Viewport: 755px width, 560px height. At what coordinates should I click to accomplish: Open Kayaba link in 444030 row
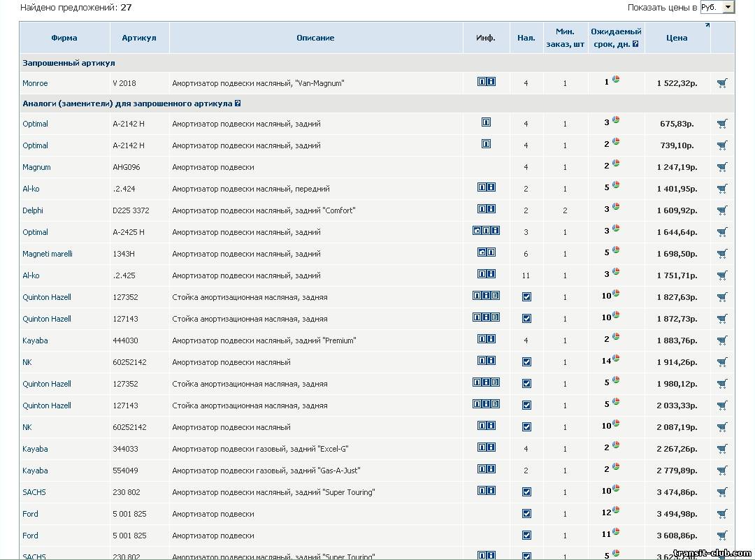pos(35,340)
